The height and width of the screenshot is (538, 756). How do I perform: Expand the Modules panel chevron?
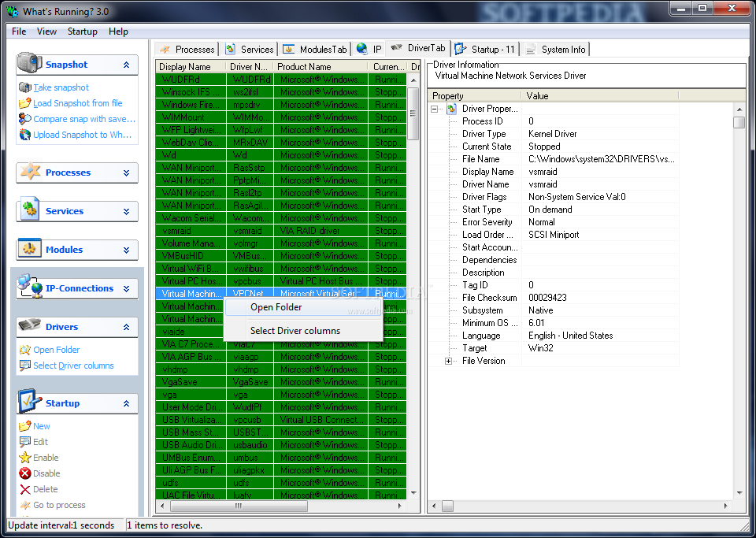pos(126,250)
